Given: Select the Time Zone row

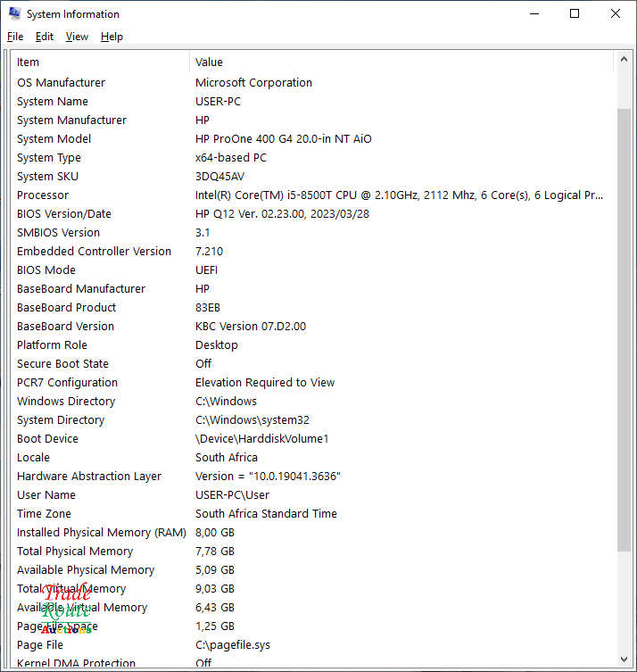Looking at the screenshot, I should 312,514.
